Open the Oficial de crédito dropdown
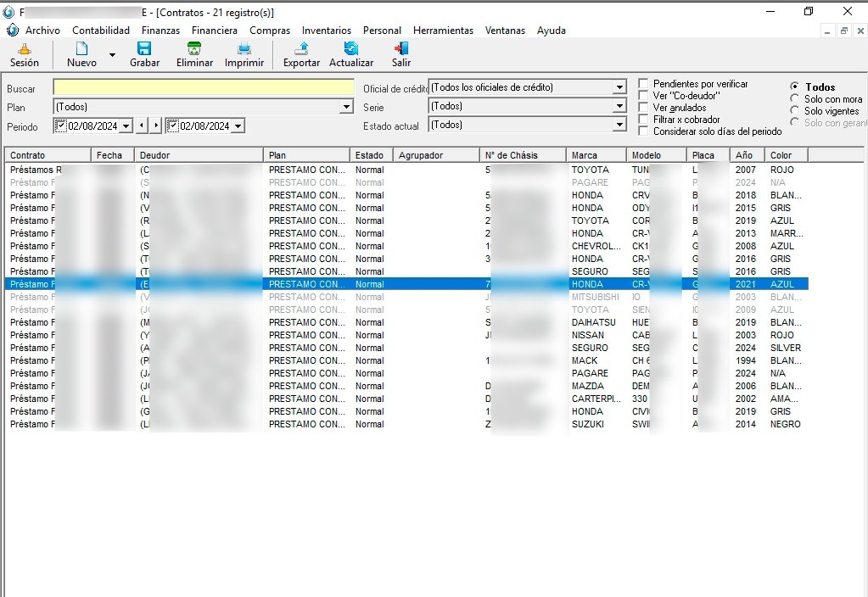The image size is (868, 597). click(619, 87)
